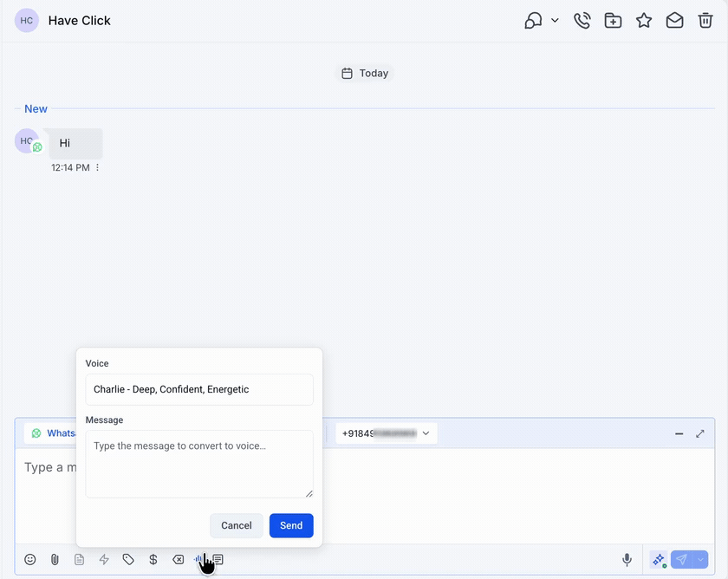728x579 pixels.
Task: Expand send options dropdown arrow
Action: coord(700,560)
